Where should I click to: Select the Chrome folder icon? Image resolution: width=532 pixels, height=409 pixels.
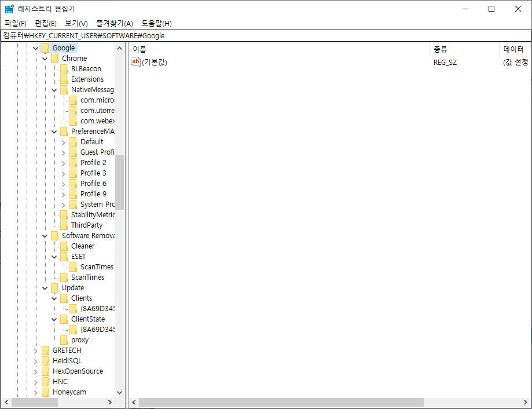tap(54, 59)
